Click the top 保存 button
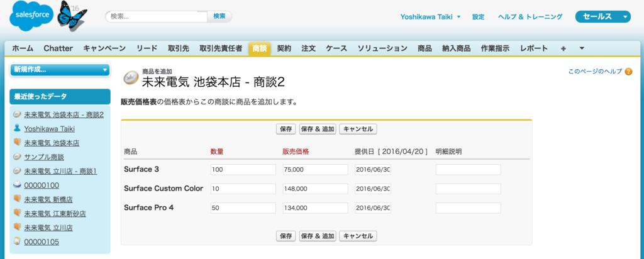This screenshot has width=644, height=259. [x=286, y=129]
